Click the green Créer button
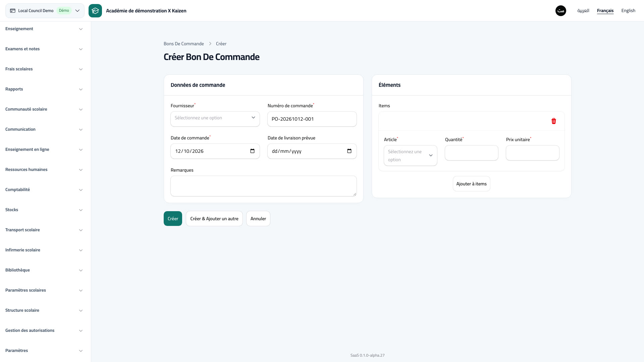644x362 pixels. point(173,219)
